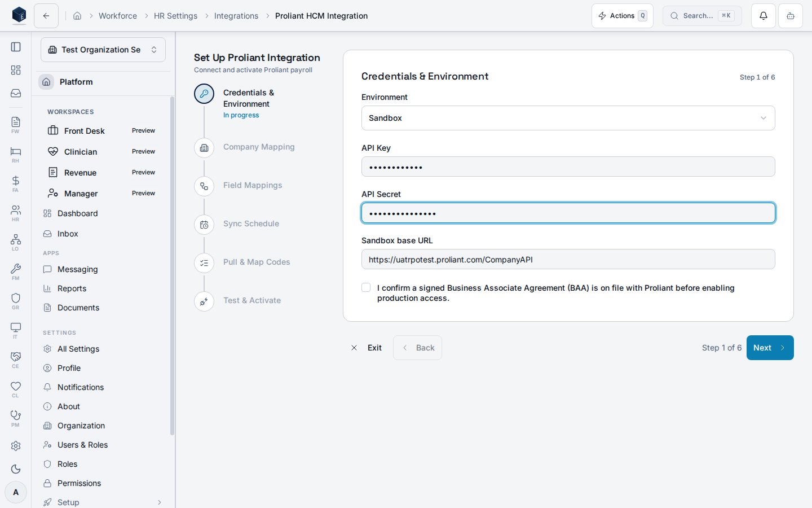The width and height of the screenshot is (812, 508).
Task: Select the Credentials & Environment step icon
Action: [204, 94]
